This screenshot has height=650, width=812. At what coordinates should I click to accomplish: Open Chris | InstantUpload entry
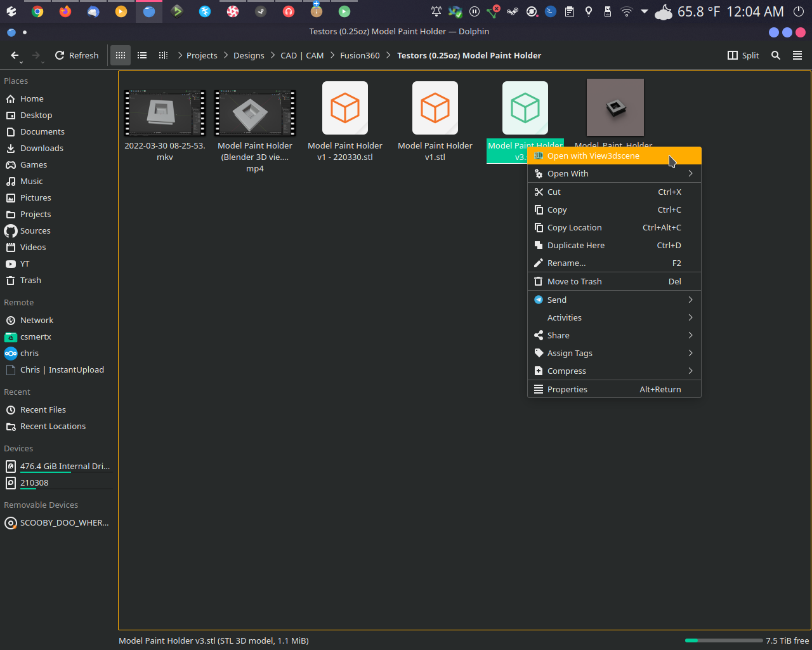[x=58, y=370]
